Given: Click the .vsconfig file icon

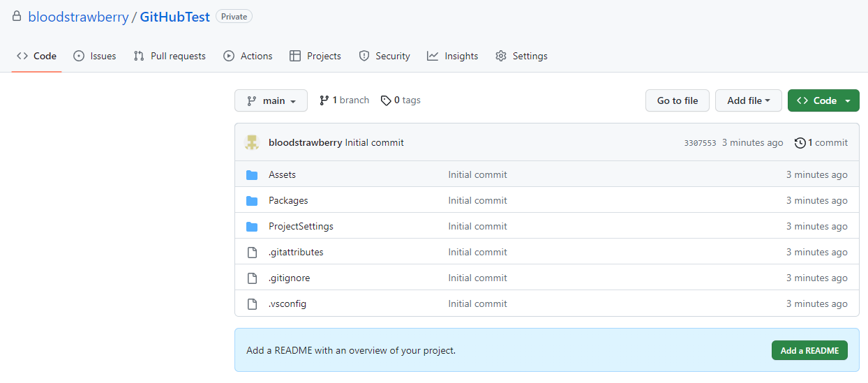Looking at the screenshot, I should pos(252,303).
